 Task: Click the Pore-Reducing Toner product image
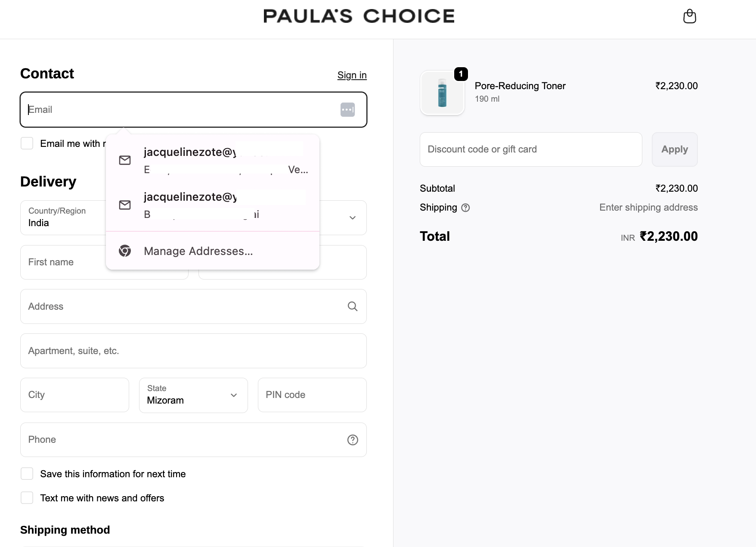pos(442,93)
